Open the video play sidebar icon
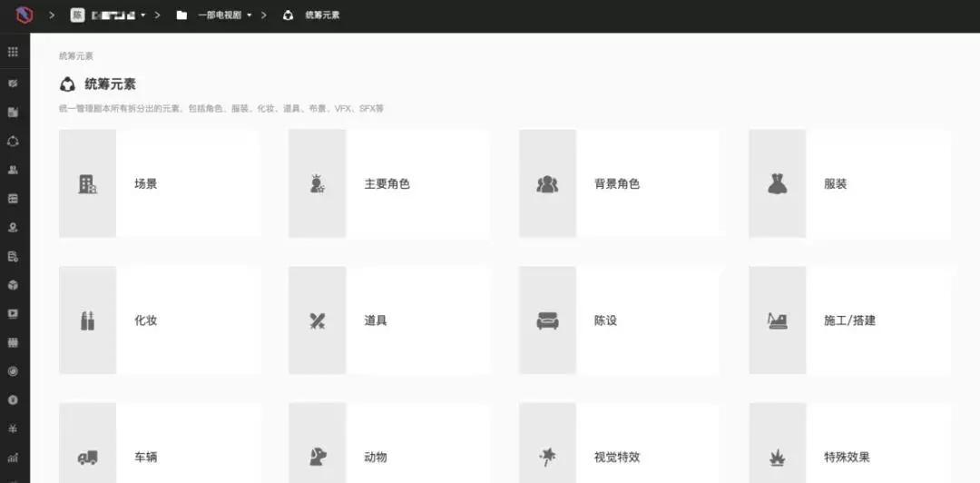980x483 pixels. [13, 313]
